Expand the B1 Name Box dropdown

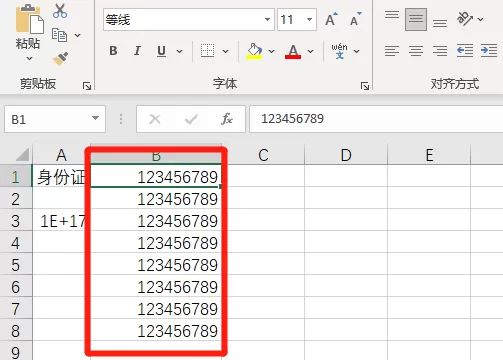pos(95,118)
